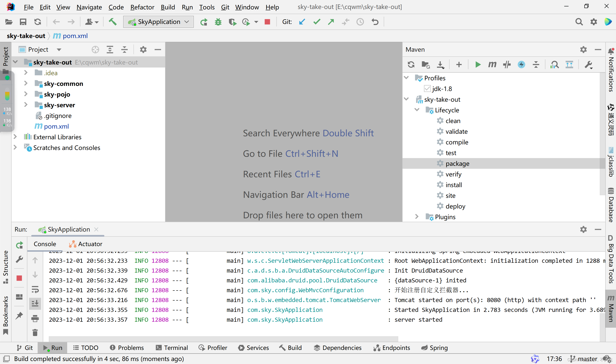Click master branch in status bar
Viewport: 616px width, 364px height.
tap(587, 359)
